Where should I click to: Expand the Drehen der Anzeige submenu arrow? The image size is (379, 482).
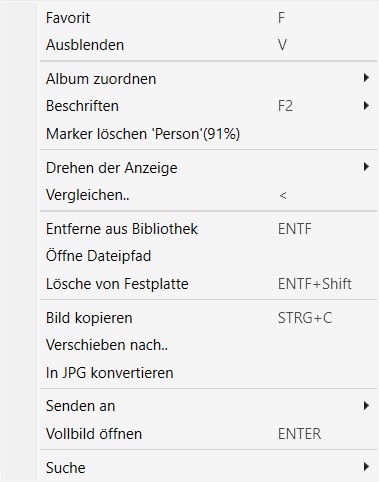point(366,167)
